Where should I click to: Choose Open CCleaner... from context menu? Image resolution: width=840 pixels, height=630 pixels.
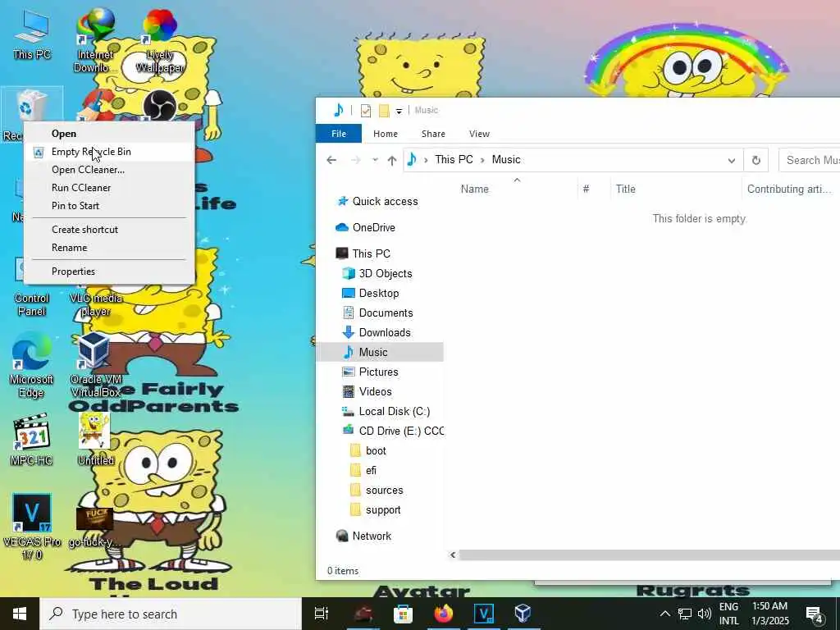coord(109,170)
